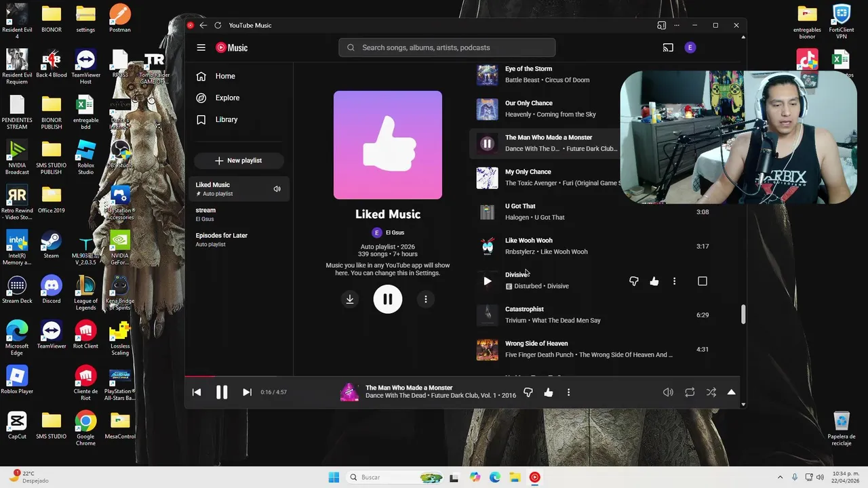
Task: Dislike the Divisive song
Action: click(634, 281)
